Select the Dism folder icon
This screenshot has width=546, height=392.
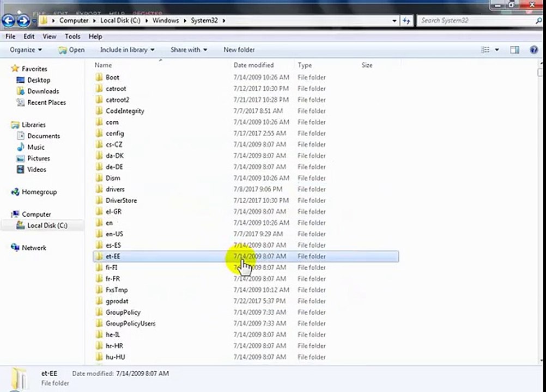point(99,177)
